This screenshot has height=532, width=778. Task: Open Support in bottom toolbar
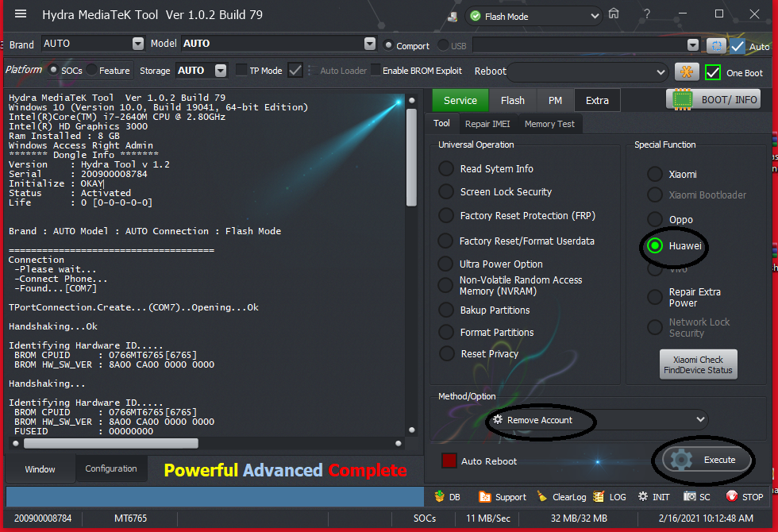502,497
